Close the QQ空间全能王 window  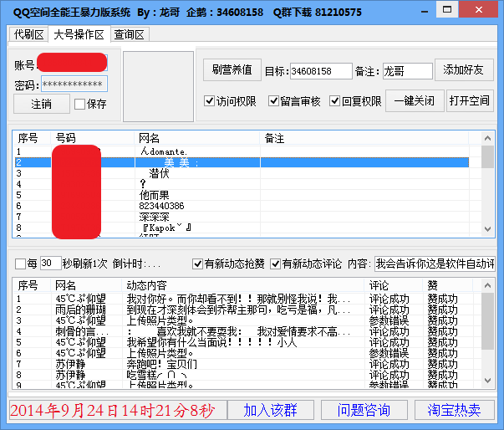pyautogui.click(x=479, y=10)
